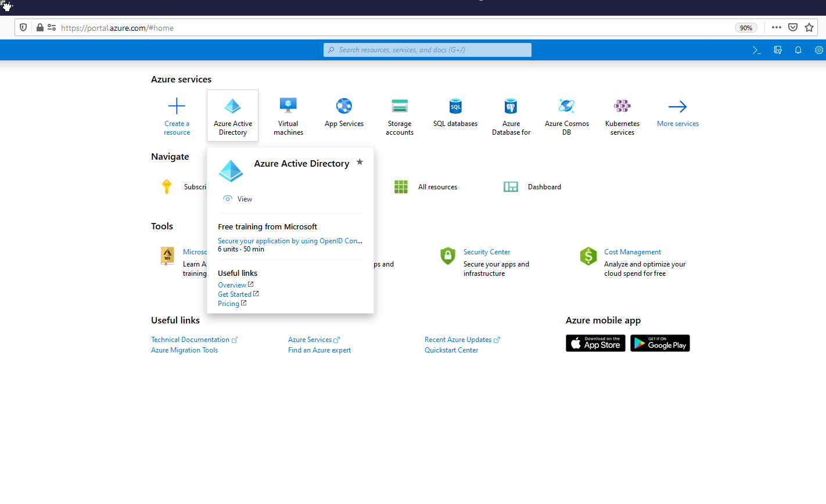
Task: Open Cost Management dollar icon
Action: 588,255
